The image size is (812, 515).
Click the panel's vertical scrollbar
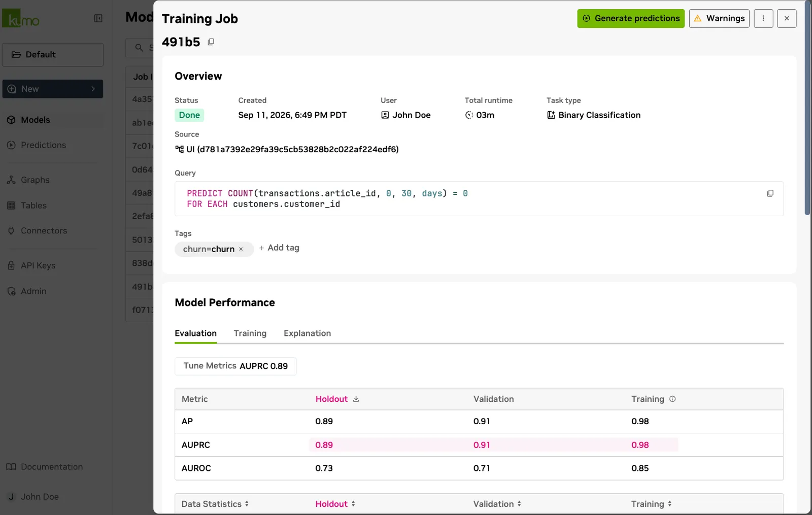point(807,108)
